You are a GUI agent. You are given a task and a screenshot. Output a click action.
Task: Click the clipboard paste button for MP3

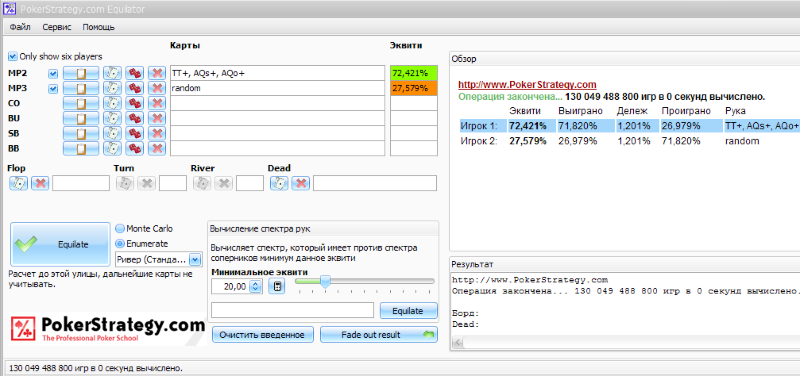point(81,88)
